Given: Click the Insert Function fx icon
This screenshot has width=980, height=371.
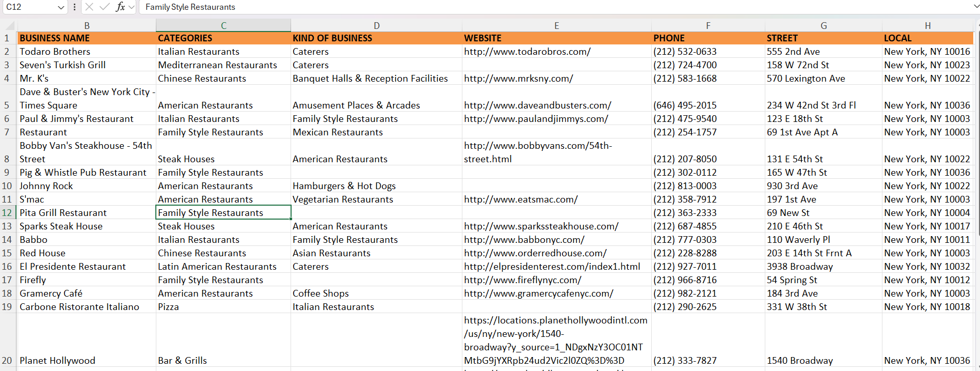Looking at the screenshot, I should 120,7.
